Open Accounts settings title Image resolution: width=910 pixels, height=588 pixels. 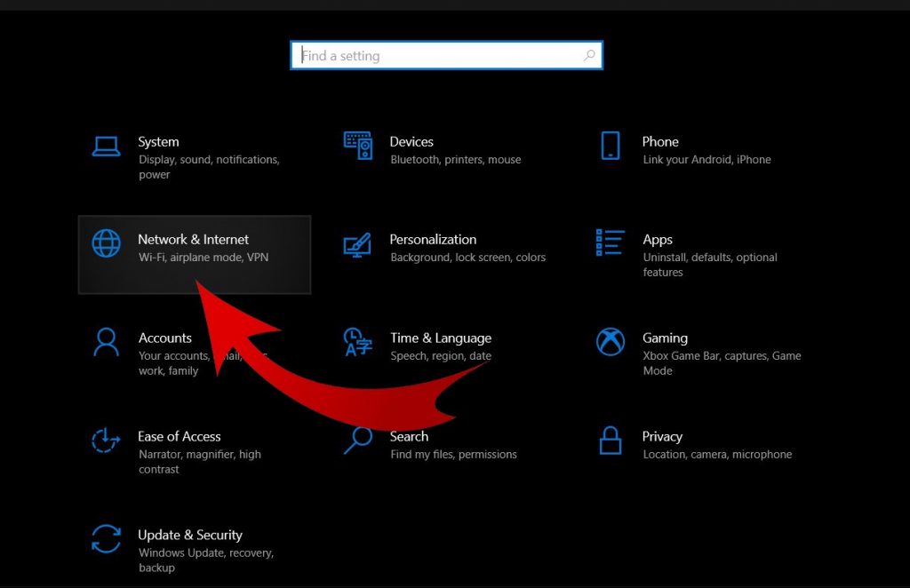[x=164, y=338]
